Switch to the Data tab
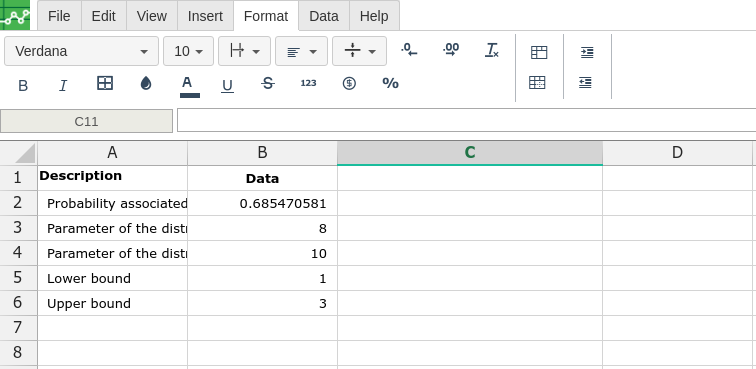Screen dimensions: 756x369 (x=324, y=16)
